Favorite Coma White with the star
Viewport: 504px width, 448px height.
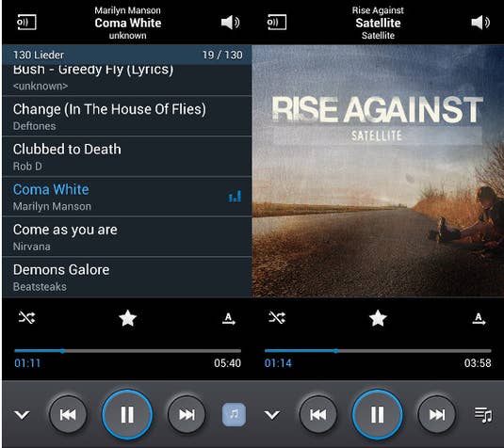pyautogui.click(x=127, y=318)
